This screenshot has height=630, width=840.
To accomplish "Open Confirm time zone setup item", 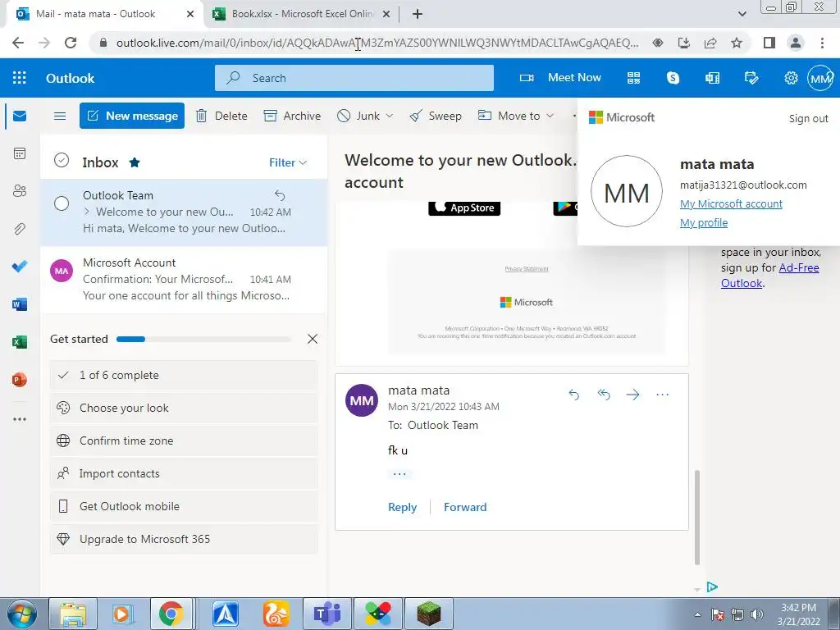I will pos(184,441).
